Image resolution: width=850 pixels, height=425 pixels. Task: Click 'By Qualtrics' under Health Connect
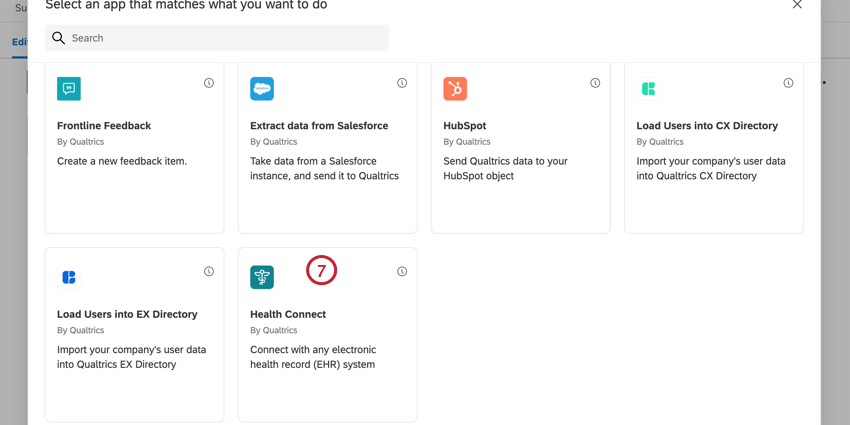tap(274, 330)
